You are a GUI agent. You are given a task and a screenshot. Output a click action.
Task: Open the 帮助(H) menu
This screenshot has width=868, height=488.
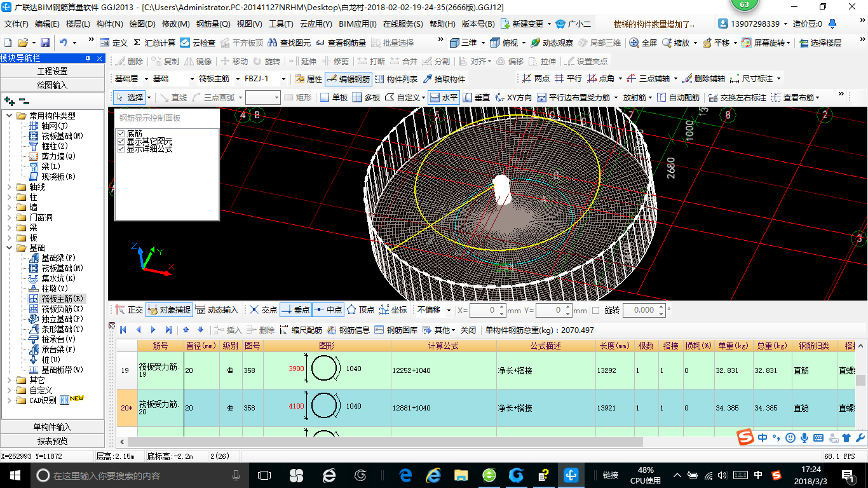pos(442,24)
